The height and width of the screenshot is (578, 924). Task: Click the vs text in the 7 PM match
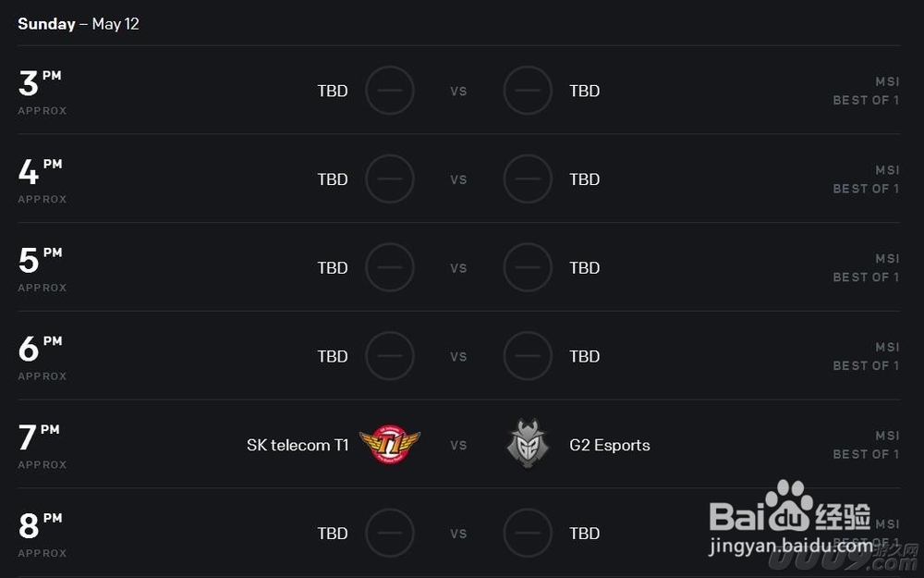pyautogui.click(x=458, y=446)
